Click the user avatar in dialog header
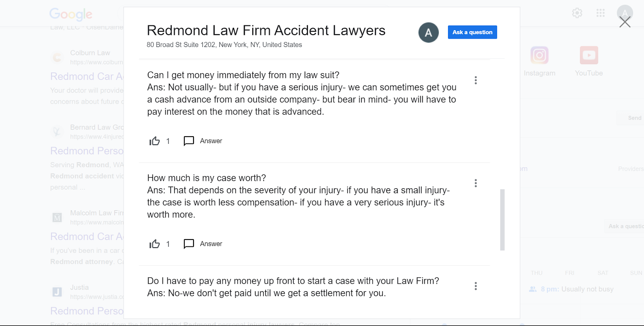The height and width of the screenshot is (326, 644). coord(428,33)
